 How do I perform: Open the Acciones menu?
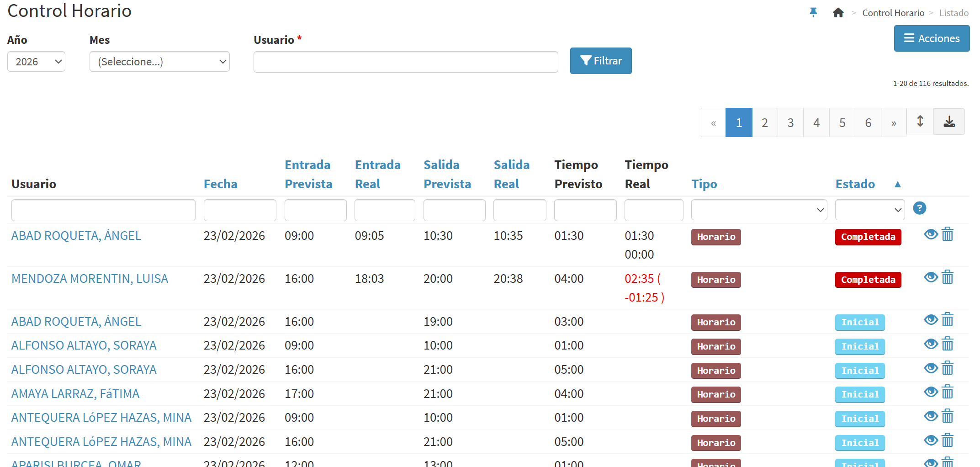pos(932,38)
